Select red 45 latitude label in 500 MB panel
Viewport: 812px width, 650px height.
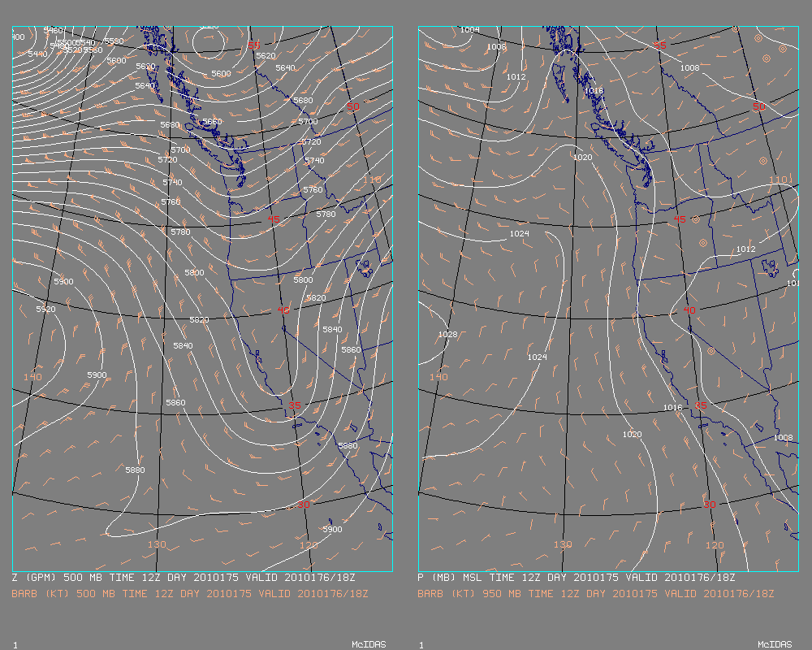tap(274, 219)
